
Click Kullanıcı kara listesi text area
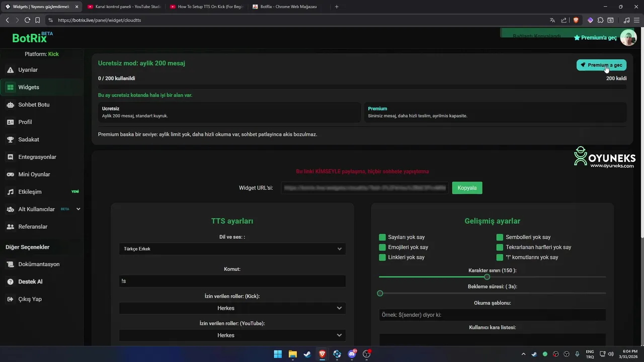492,340
